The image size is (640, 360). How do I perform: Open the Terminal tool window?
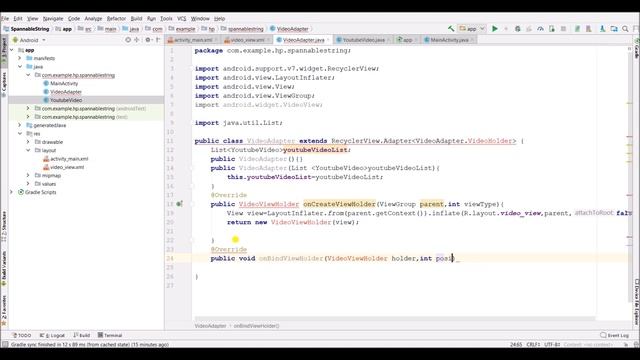[x=110, y=335]
